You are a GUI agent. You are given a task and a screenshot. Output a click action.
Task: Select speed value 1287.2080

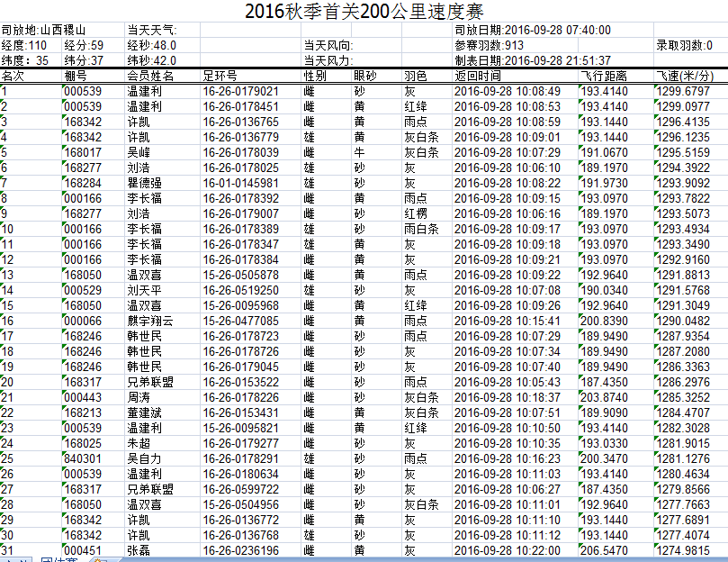(683, 352)
